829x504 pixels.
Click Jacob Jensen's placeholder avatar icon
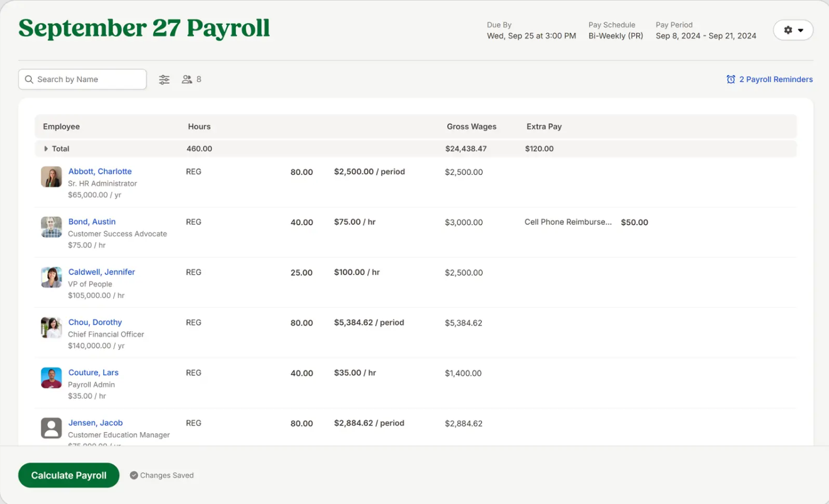tap(51, 428)
